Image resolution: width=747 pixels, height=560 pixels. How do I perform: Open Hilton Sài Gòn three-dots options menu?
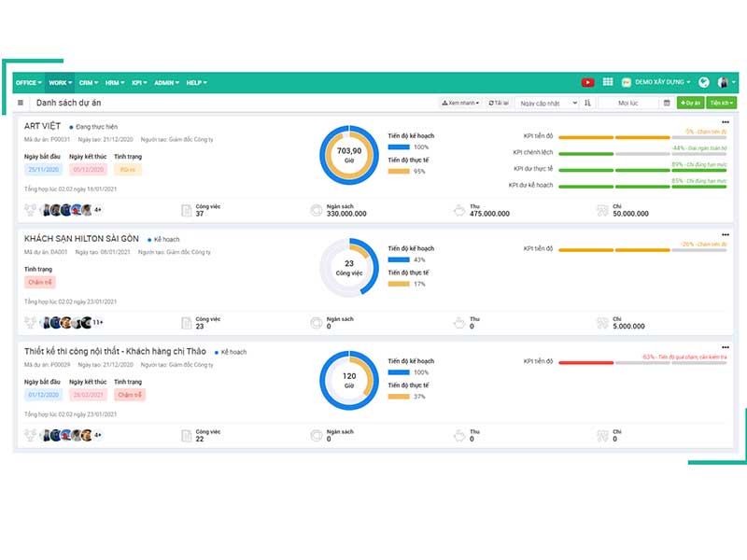point(726,235)
